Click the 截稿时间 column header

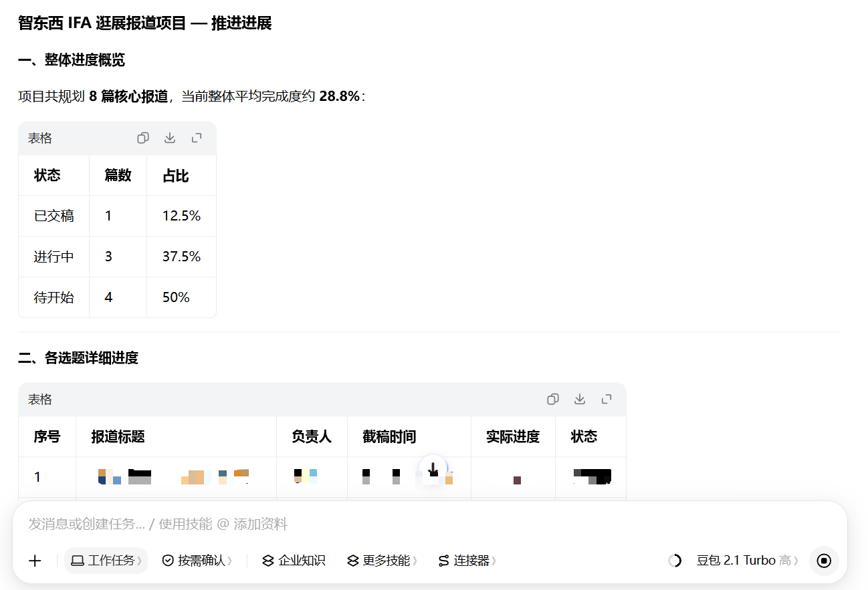tap(389, 436)
